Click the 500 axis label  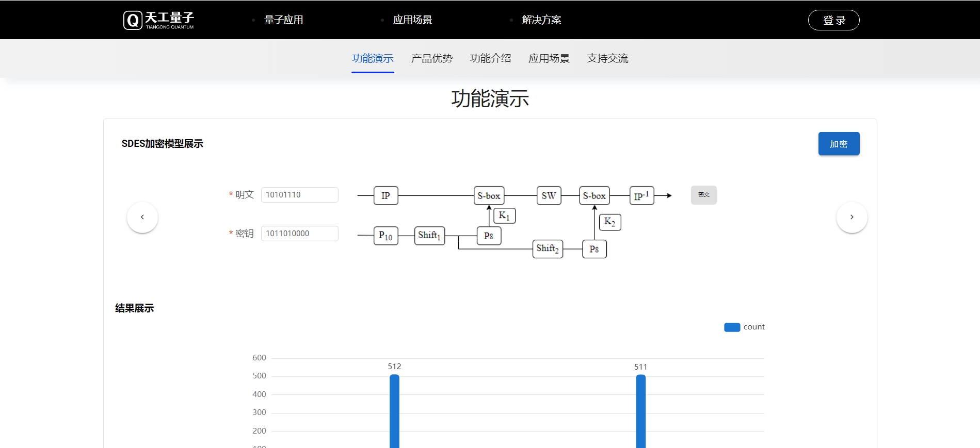[259, 376]
